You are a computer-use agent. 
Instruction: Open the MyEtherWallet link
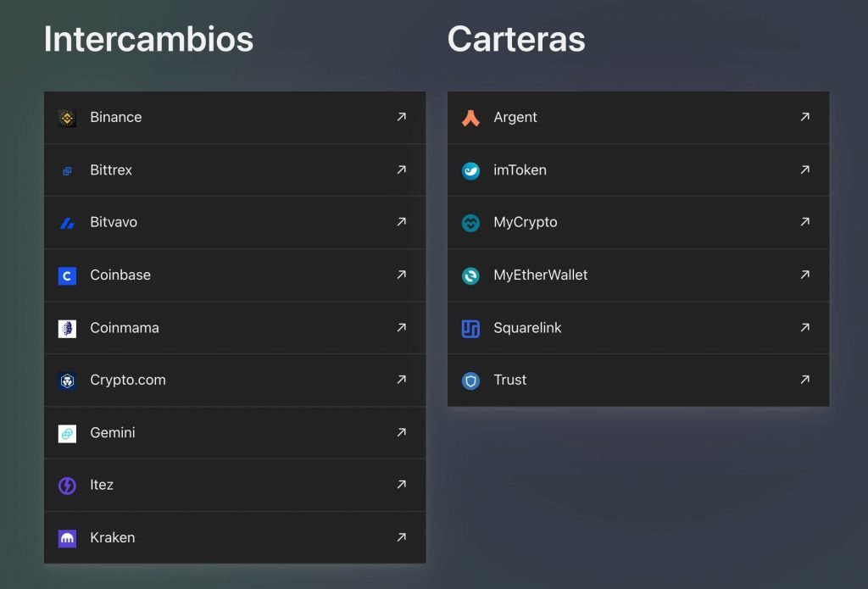pyautogui.click(x=540, y=275)
